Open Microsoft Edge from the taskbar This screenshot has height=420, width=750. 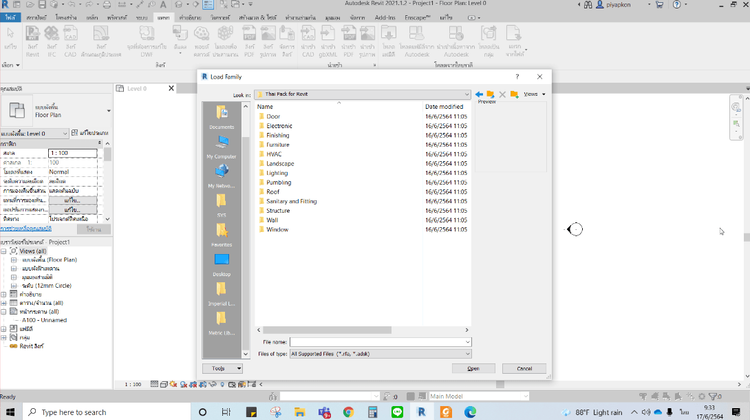click(x=470, y=412)
